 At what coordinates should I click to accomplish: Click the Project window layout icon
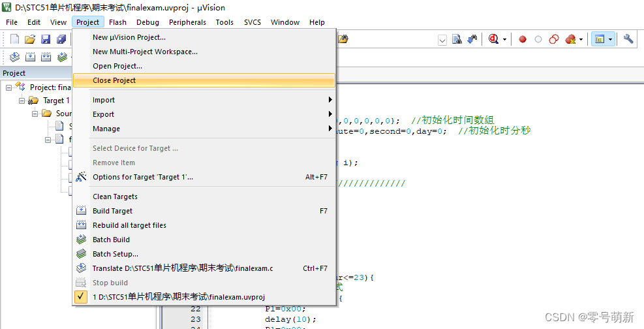[600, 39]
